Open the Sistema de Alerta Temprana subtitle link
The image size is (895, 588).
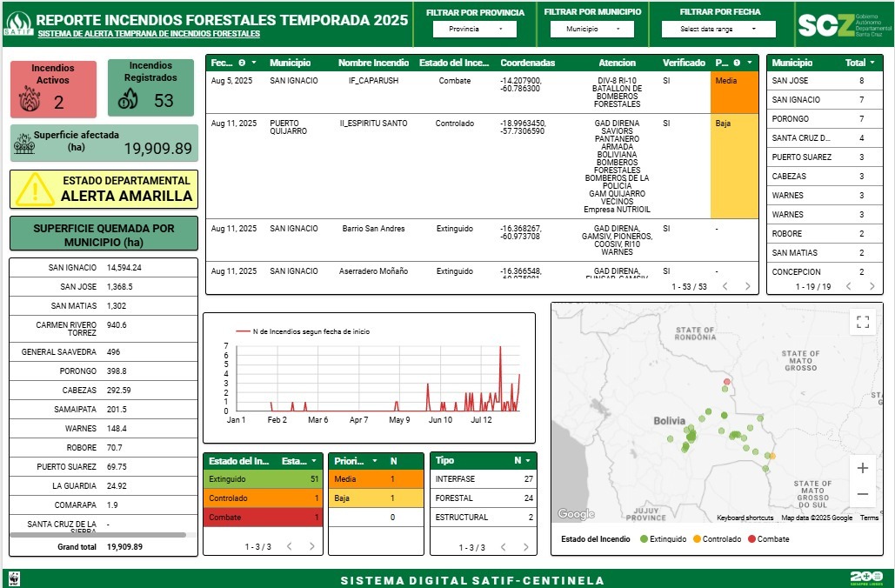coord(149,34)
